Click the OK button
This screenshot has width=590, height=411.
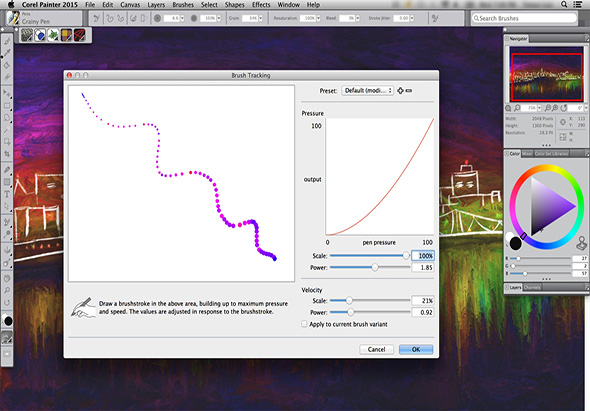tap(416, 349)
